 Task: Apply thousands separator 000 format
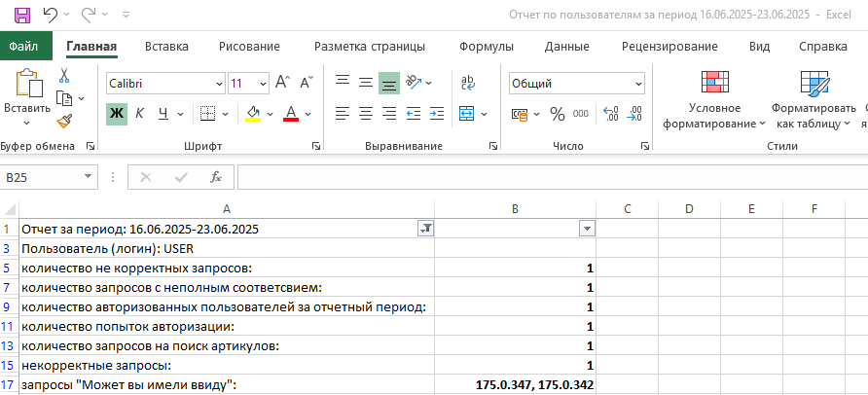tap(581, 114)
